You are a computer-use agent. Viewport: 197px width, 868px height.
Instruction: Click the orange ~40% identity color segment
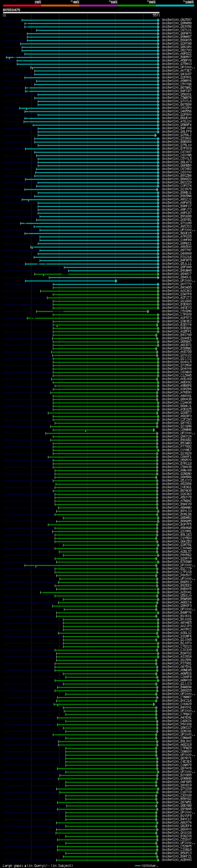(x=60, y=6)
